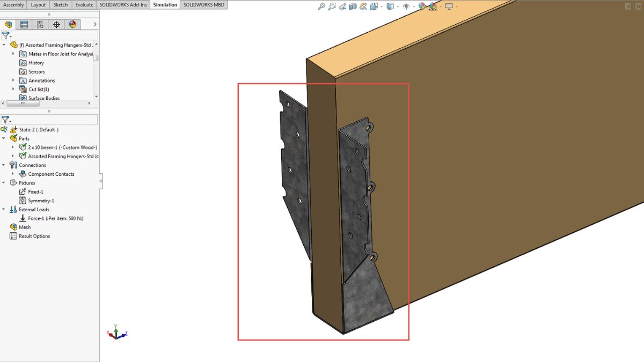The height and width of the screenshot is (362, 644).
Task: Click the FeatureManager filter funnel icon
Action: 5,35
